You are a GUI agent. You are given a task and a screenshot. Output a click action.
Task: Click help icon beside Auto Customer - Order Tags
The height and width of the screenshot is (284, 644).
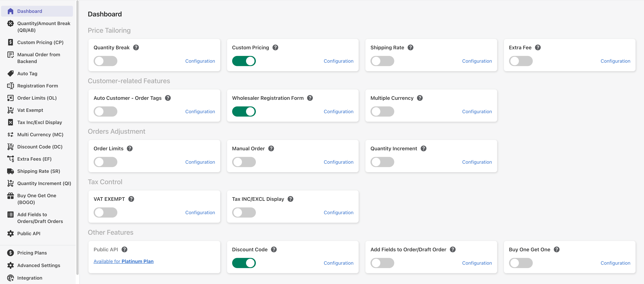click(168, 98)
